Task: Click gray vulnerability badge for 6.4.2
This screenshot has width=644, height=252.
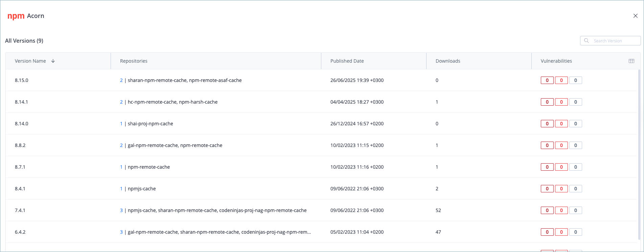Action: point(576,232)
